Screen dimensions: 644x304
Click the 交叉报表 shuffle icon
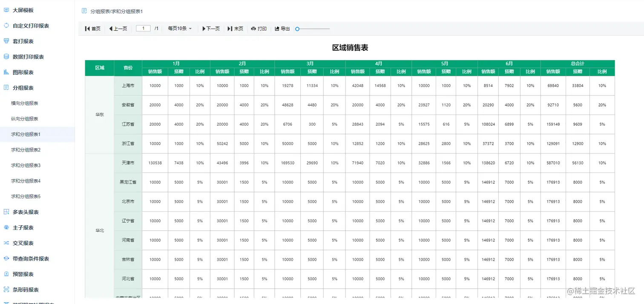tap(6, 243)
